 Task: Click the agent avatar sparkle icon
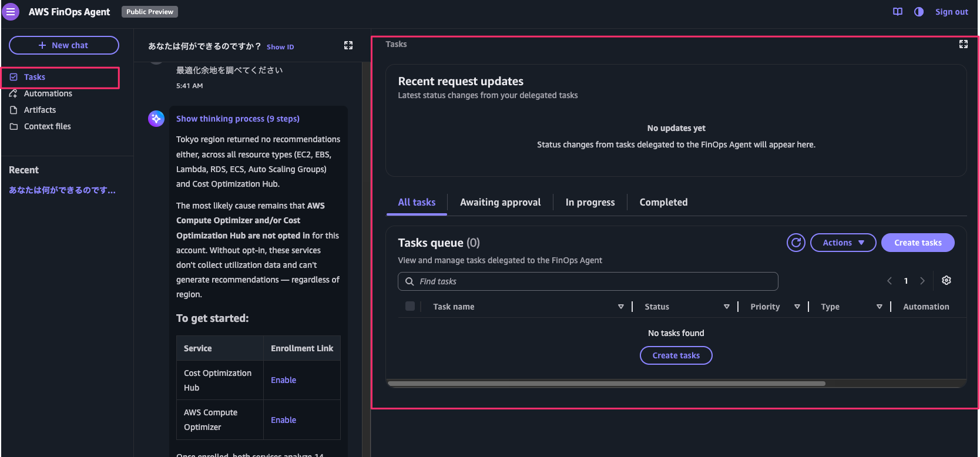pyautogui.click(x=156, y=119)
